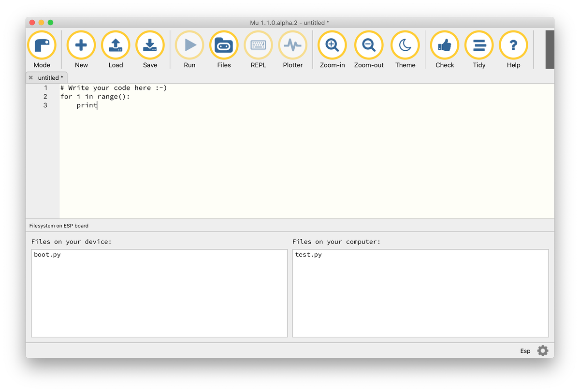
Task: Select boot.py on the device
Action: click(x=47, y=255)
